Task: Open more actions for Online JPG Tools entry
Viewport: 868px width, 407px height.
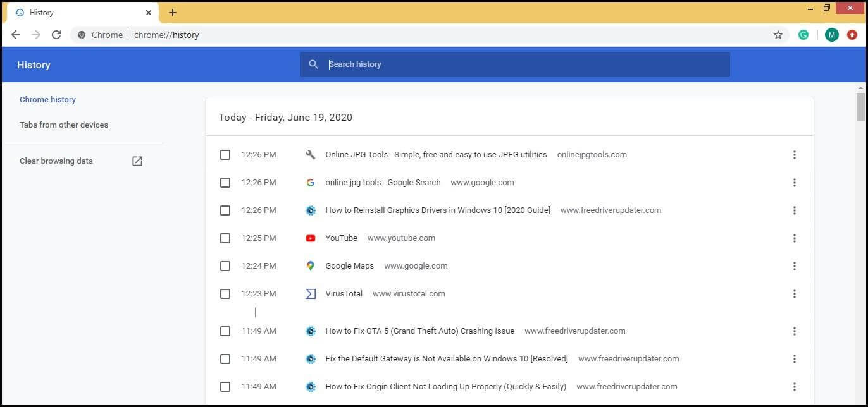Action: [795, 155]
